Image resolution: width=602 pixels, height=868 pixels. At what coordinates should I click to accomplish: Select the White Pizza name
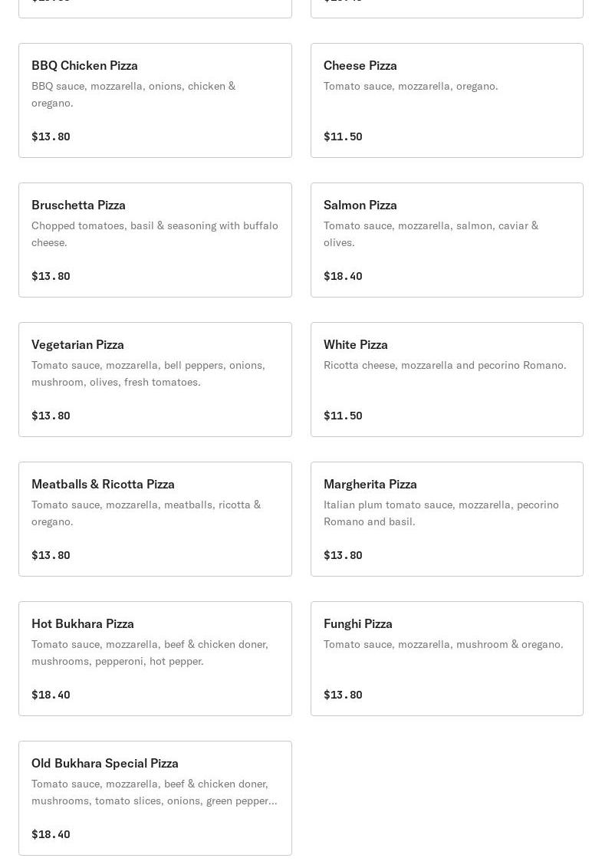pos(355,344)
